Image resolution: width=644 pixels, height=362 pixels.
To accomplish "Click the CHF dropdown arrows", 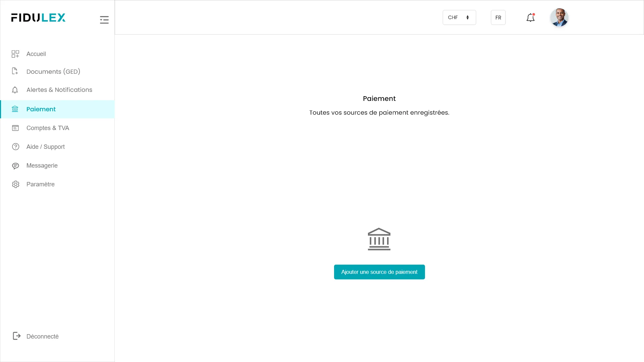I will [x=468, y=17].
